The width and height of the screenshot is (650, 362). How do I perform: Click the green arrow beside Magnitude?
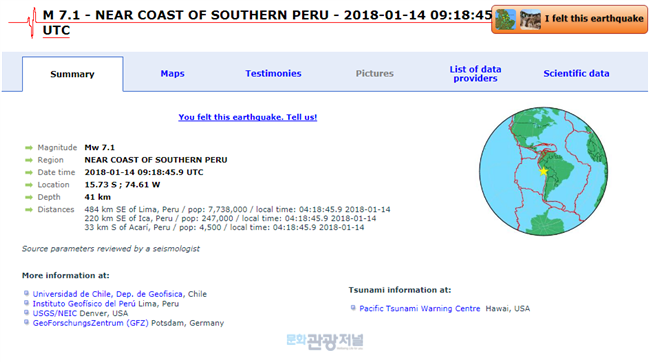29,148
